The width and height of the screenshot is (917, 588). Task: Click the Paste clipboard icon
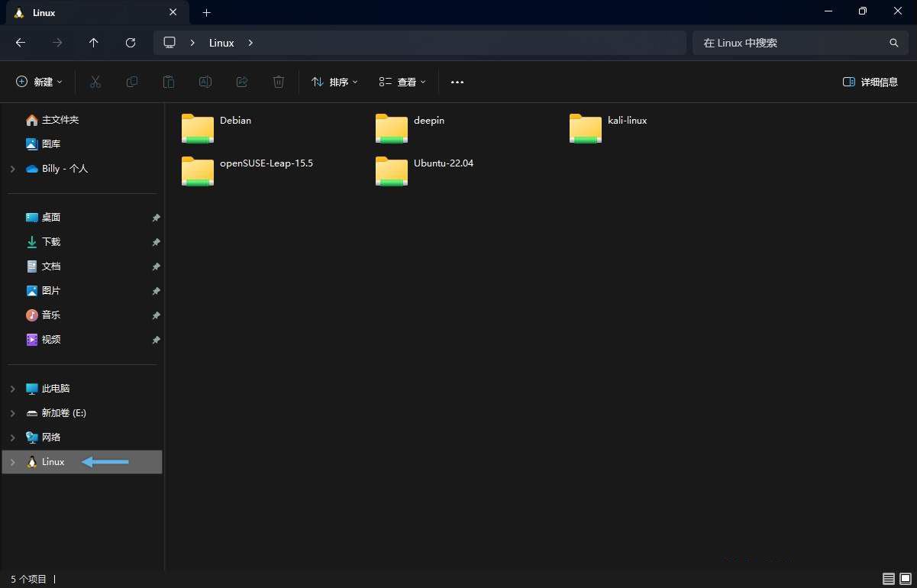(x=169, y=82)
